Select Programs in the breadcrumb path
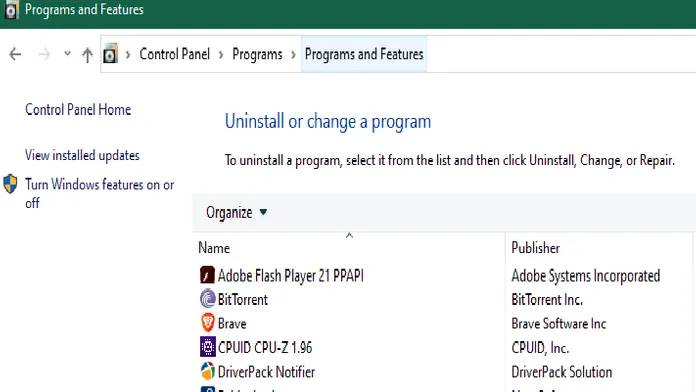 [257, 54]
